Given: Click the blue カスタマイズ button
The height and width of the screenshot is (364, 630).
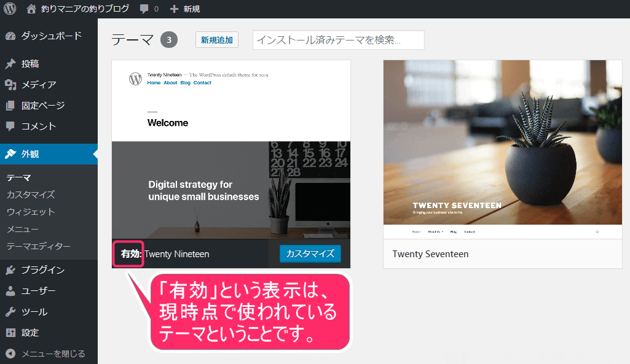Looking at the screenshot, I should click(310, 254).
